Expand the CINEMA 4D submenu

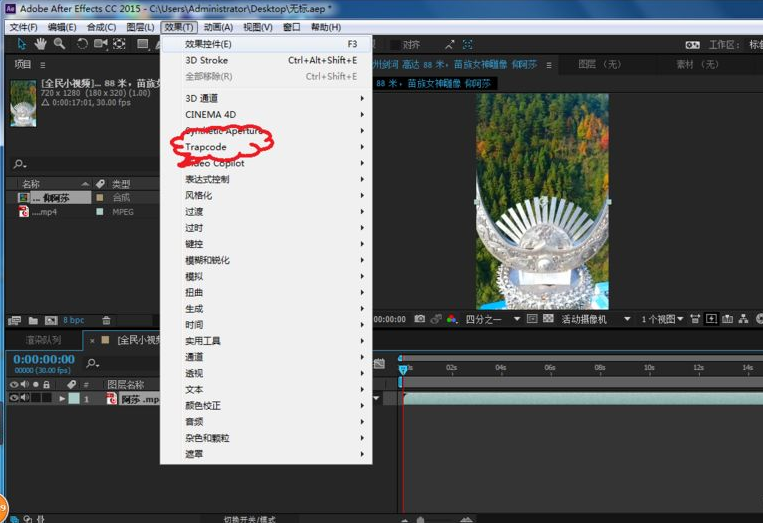pyautogui.click(x=266, y=114)
